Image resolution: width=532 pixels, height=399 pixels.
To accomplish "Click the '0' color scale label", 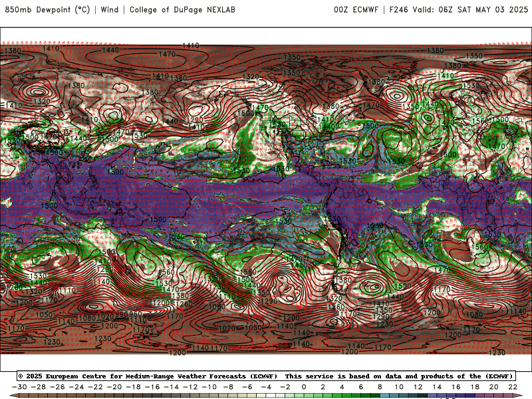I will click(304, 387).
